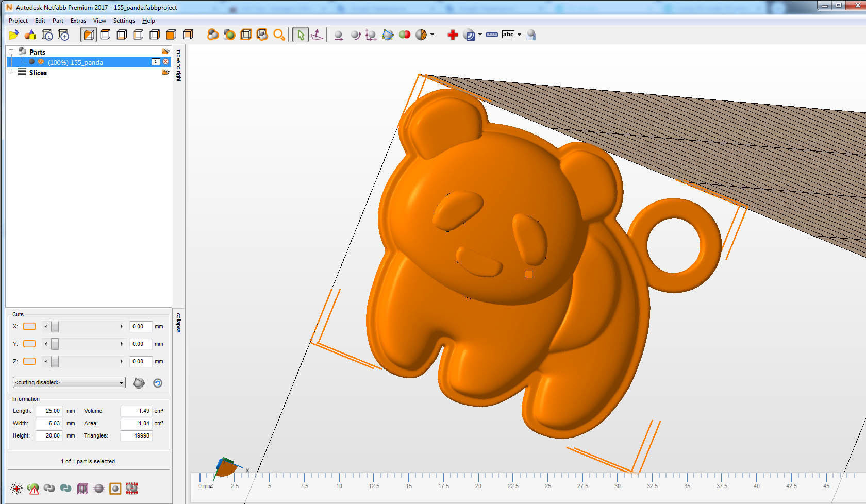Remove 155_panda part with the red X
The height and width of the screenshot is (504, 866).
tap(165, 62)
